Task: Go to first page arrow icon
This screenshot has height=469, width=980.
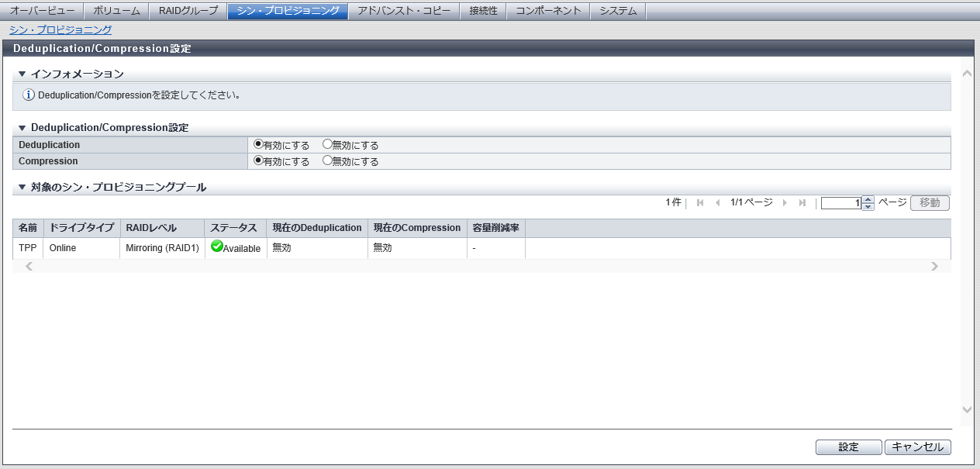Action: tap(700, 203)
